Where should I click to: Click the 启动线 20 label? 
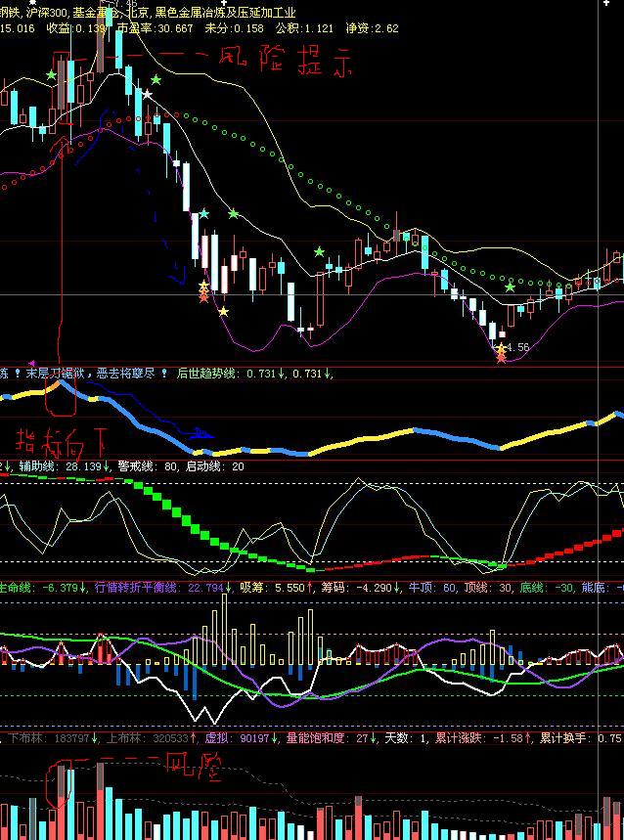click(x=216, y=466)
